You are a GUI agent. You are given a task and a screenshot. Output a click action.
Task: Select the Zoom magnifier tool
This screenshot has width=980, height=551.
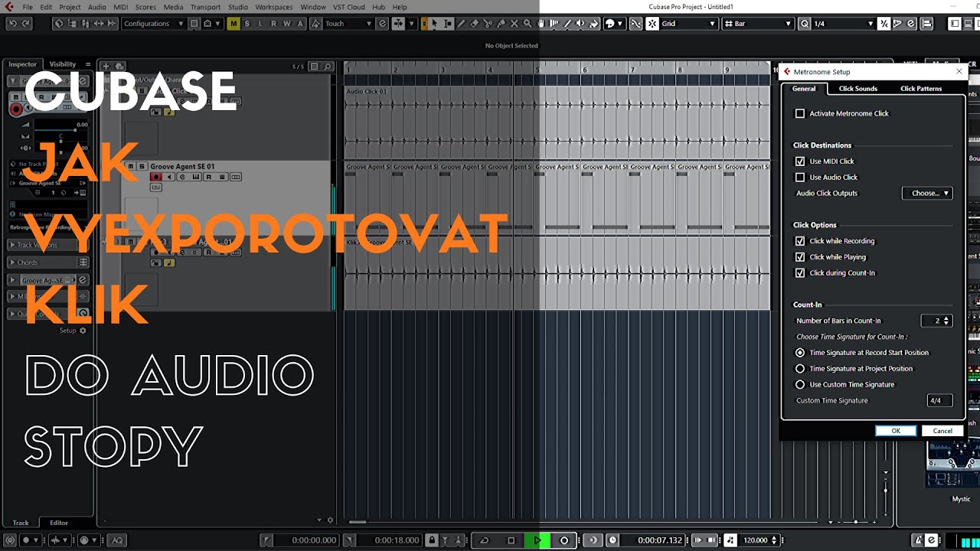tap(528, 24)
